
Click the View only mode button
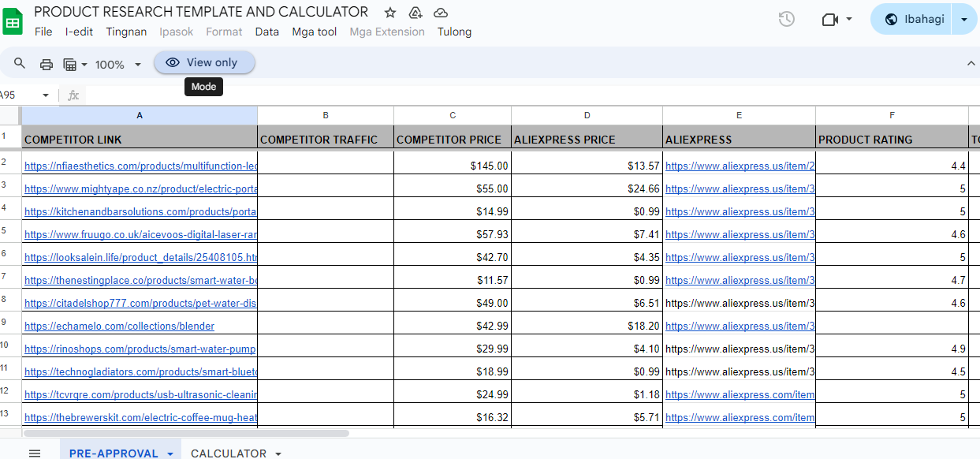coord(204,62)
